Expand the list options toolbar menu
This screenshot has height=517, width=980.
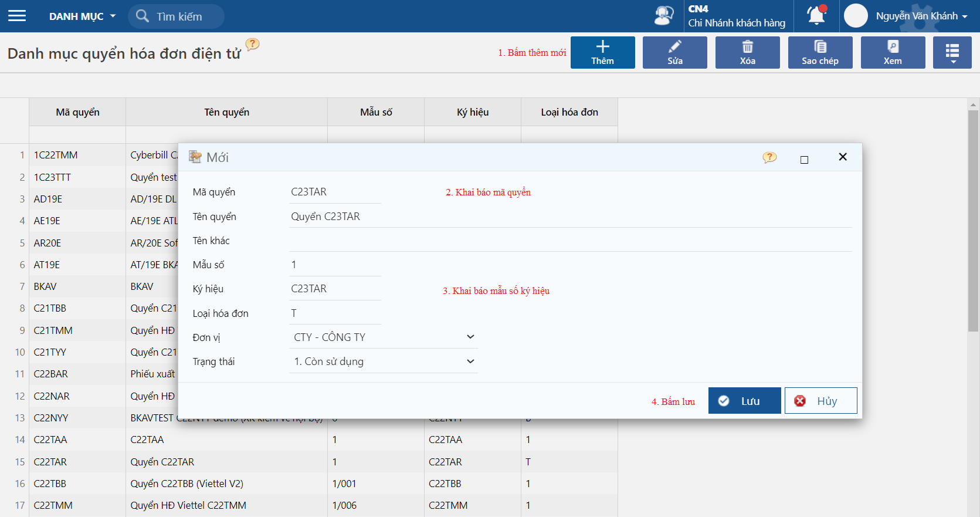click(x=952, y=52)
